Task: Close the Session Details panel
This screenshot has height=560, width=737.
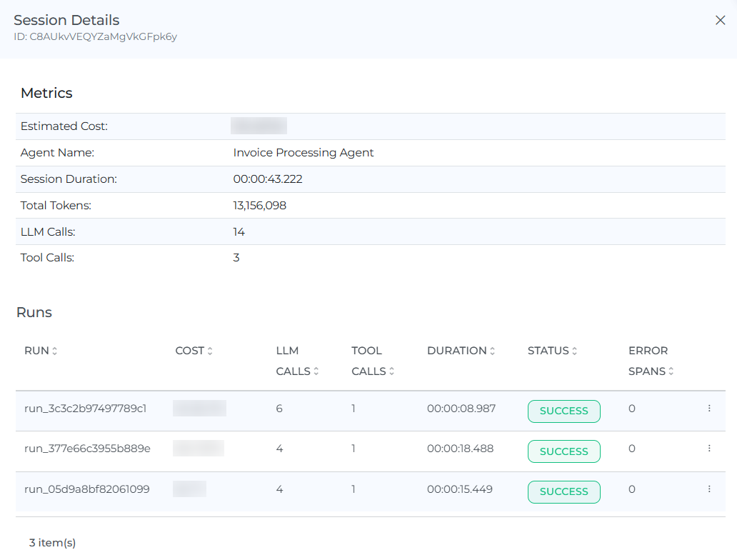Action: point(720,20)
